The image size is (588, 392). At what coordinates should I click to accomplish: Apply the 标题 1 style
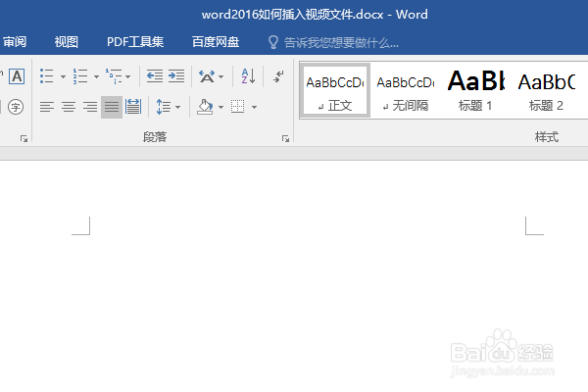[475, 90]
